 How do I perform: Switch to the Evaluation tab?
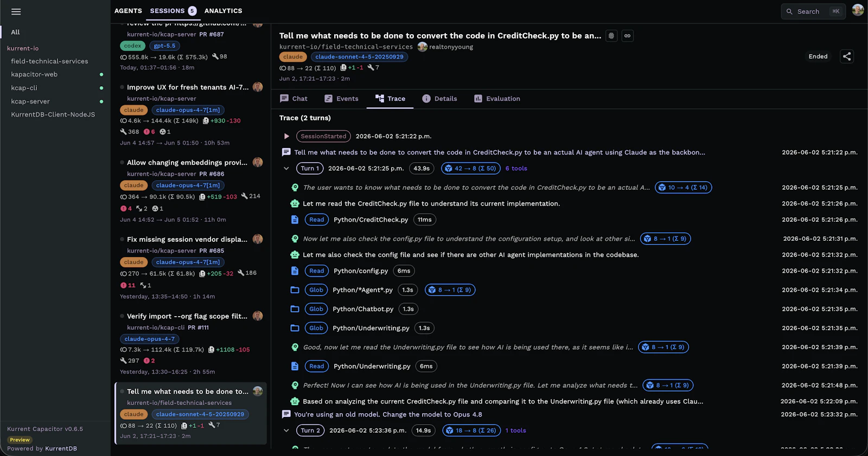pos(497,99)
